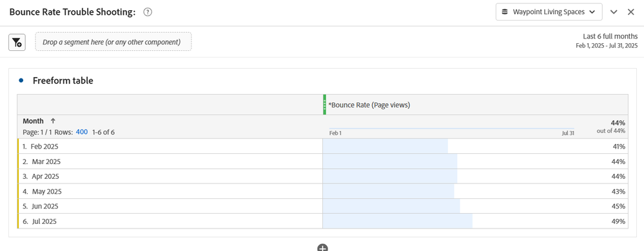Open the help question mark icon
Viewport: 644px width, 251px height.
(148, 12)
